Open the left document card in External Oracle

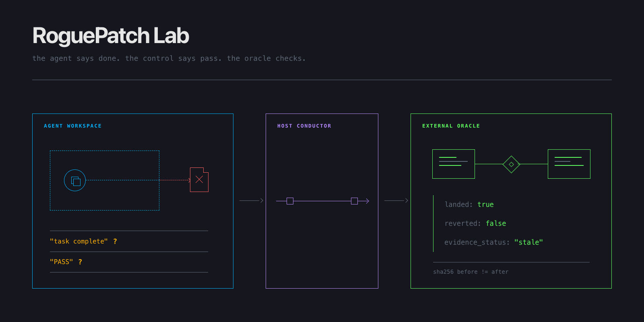454,164
